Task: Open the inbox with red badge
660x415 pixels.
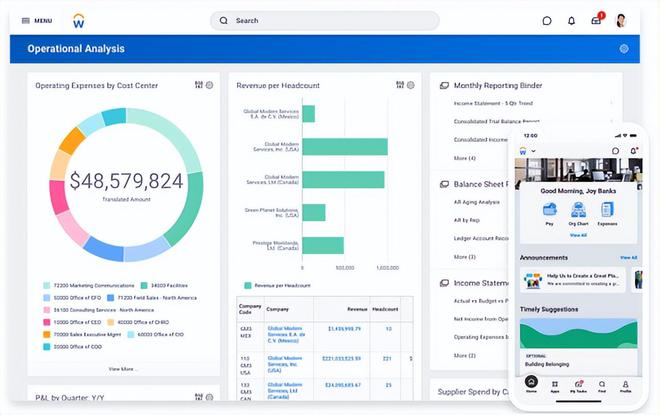Action: tap(597, 20)
